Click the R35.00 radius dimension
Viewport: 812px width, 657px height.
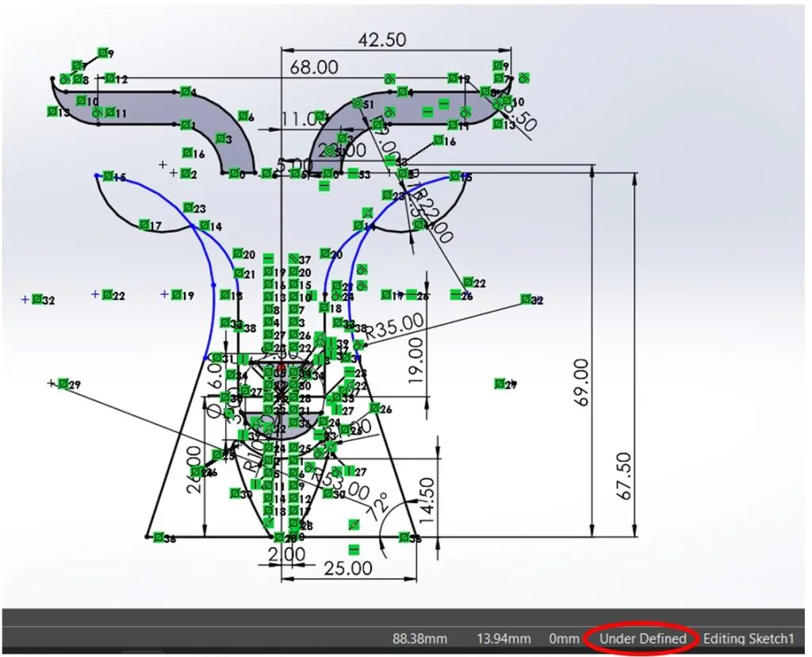point(395,328)
